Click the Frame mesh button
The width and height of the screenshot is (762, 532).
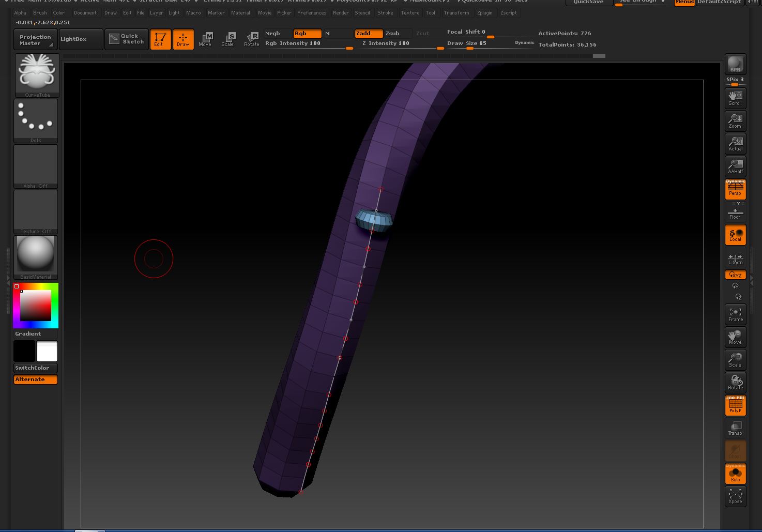[735, 314]
